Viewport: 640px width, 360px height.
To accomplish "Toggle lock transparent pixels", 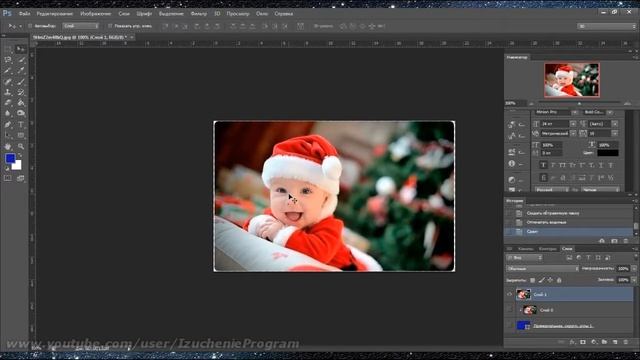I will 533,280.
